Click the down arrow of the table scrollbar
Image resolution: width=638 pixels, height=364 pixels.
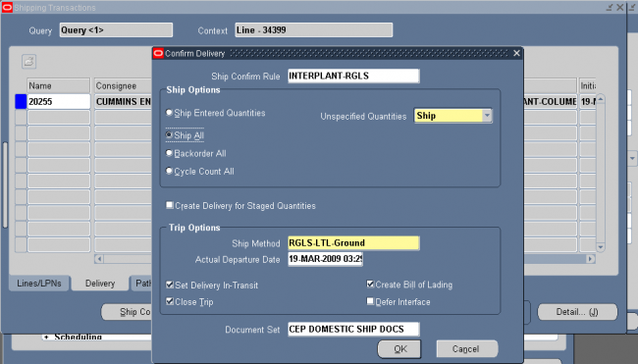click(601, 247)
